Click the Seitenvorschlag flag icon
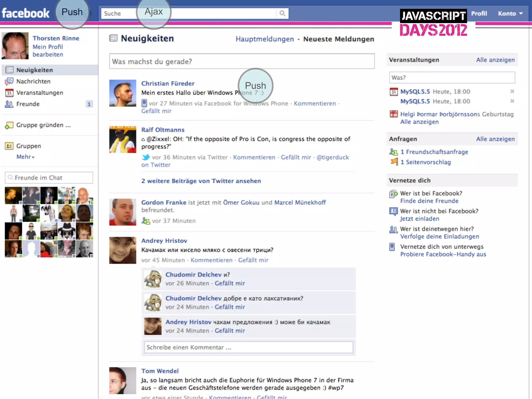Image resolution: width=532 pixels, height=399 pixels. point(394,162)
